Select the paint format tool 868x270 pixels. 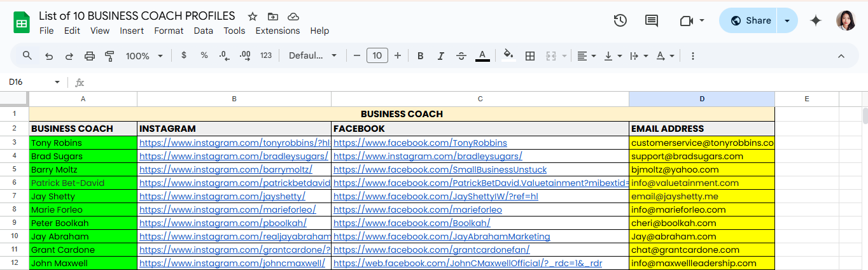(109, 56)
